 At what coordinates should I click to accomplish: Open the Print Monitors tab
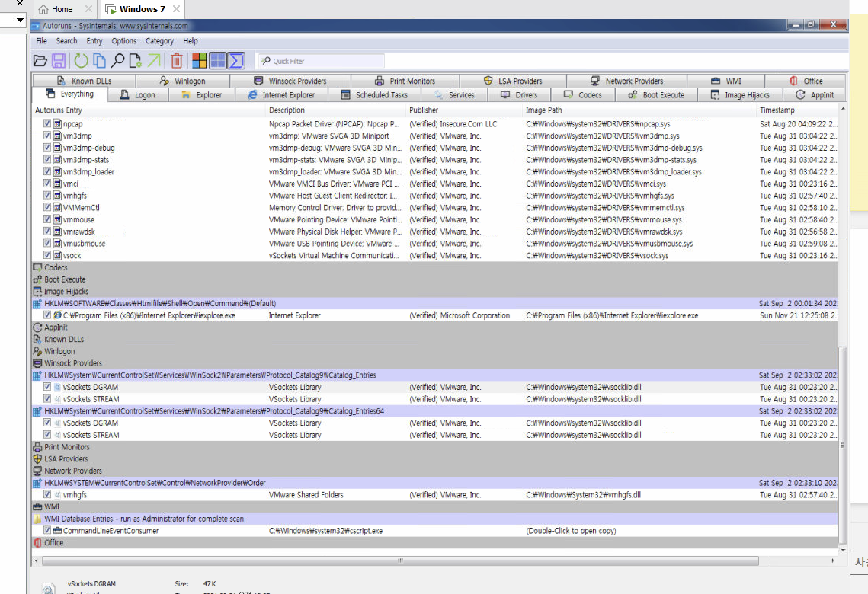tap(405, 81)
